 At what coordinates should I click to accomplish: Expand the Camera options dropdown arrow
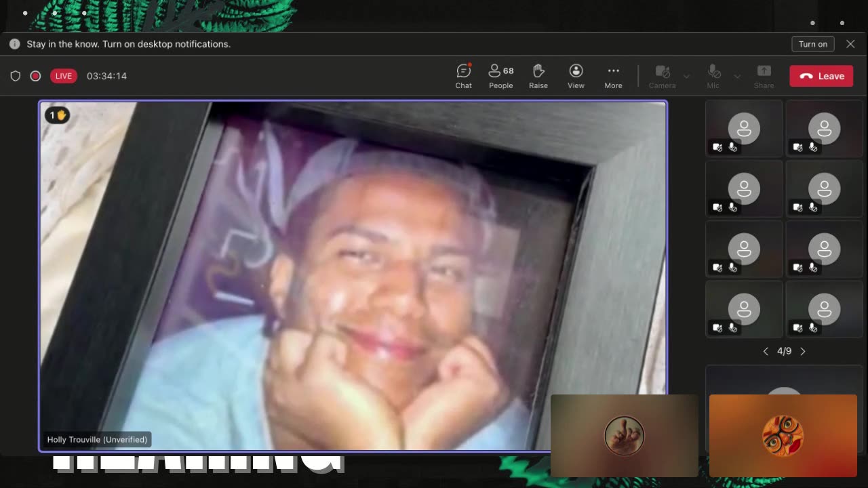[x=686, y=76]
